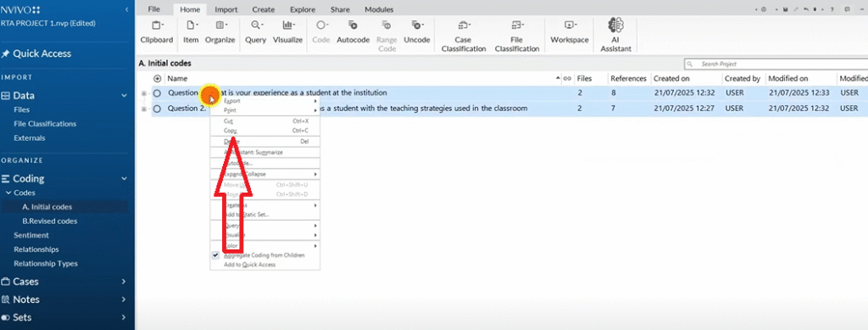Click the link column header icon

pyautogui.click(x=567, y=79)
